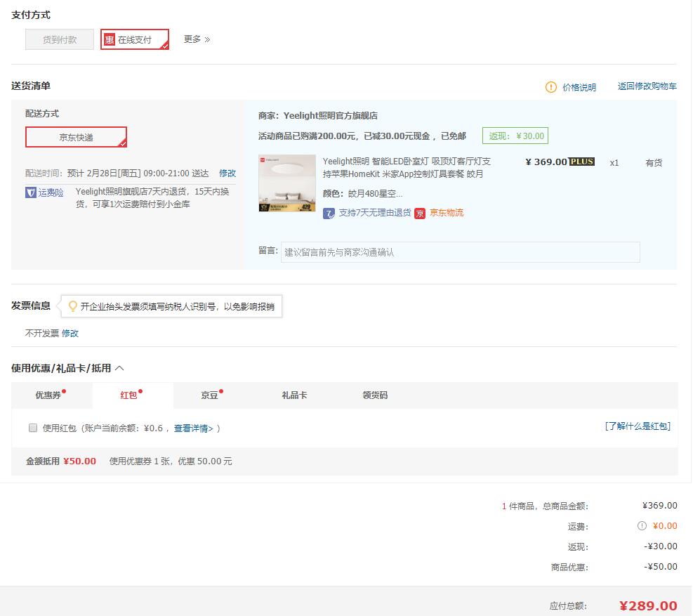Screen dimensions: 693x616
Task: Expand 更多 payment methods
Action: [x=197, y=39]
